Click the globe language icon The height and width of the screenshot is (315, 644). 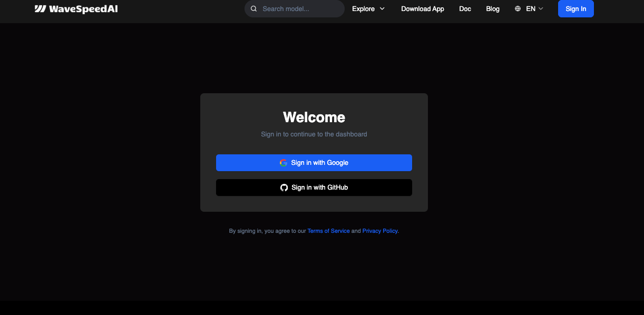tap(518, 9)
